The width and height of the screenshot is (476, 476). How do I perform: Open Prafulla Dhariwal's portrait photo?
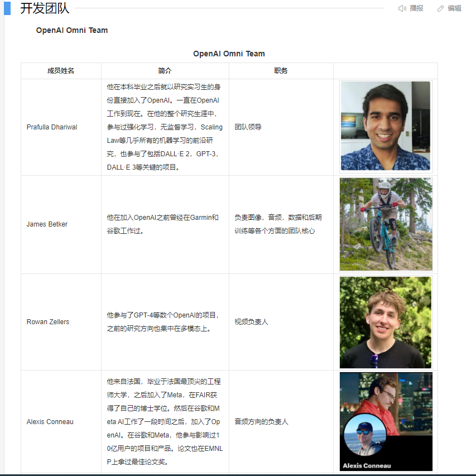tap(386, 126)
